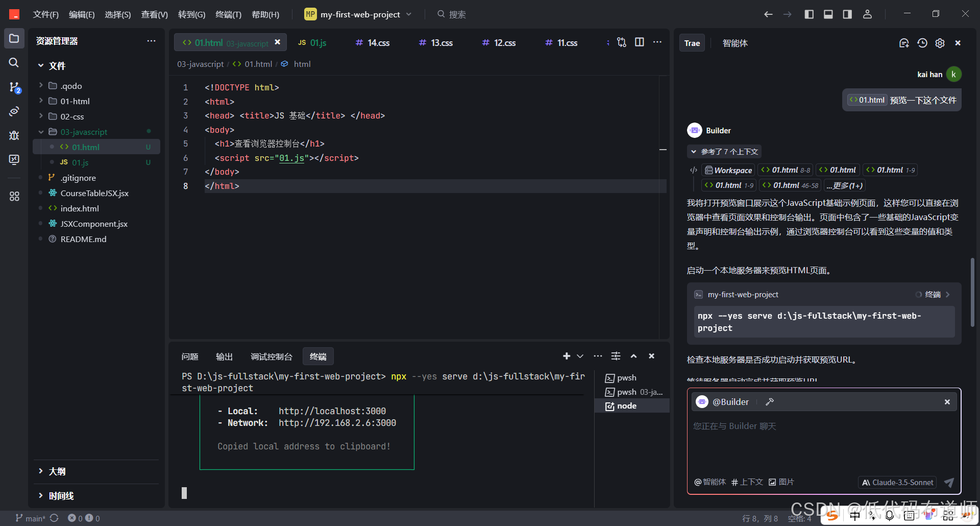Toggle the secondary sidebar layout icon
The width and height of the screenshot is (980, 526).
click(x=847, y=14)
